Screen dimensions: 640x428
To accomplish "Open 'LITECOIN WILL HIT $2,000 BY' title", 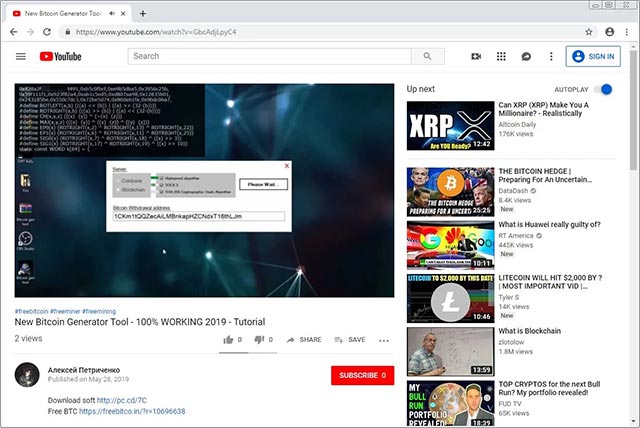I will point(550,282).
